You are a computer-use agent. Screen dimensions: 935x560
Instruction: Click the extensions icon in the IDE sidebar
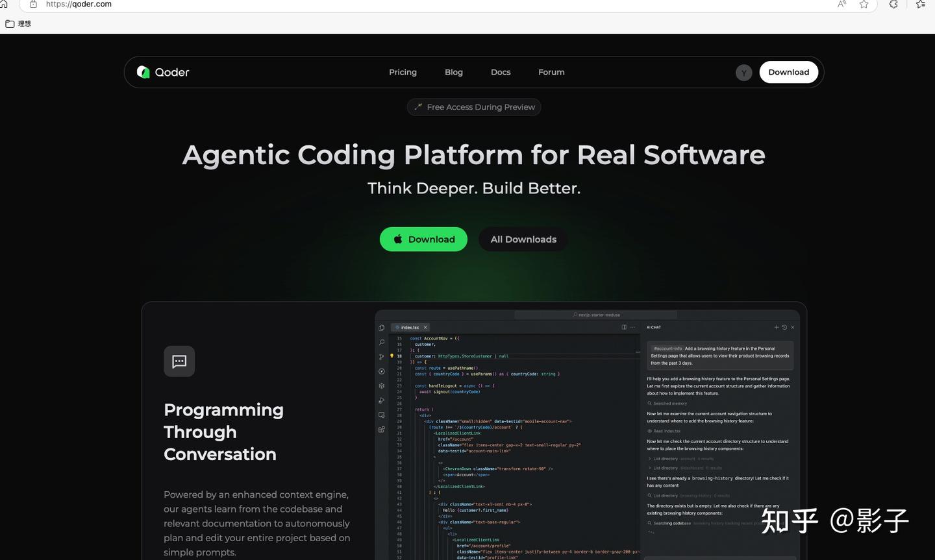(382, 430)
